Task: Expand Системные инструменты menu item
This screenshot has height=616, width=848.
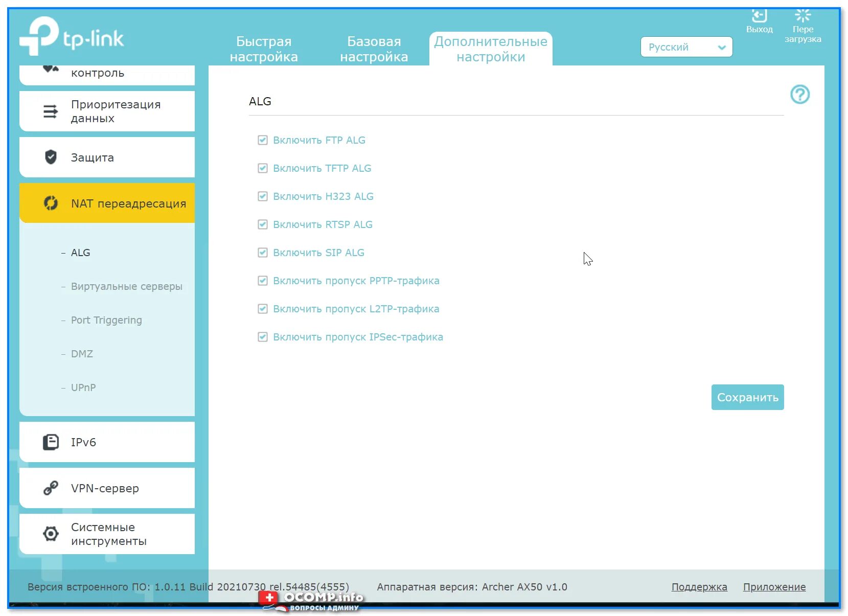Action: coord(107,534)
